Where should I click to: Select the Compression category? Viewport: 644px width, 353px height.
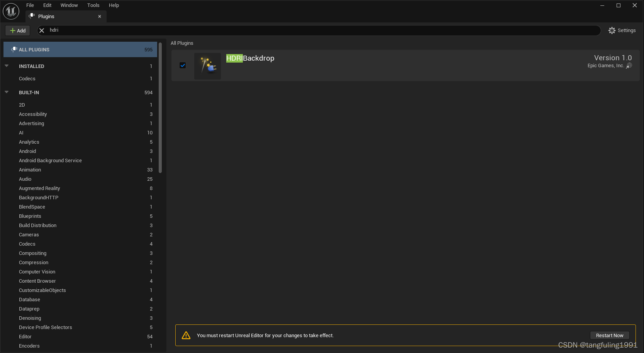click(80, 262)
